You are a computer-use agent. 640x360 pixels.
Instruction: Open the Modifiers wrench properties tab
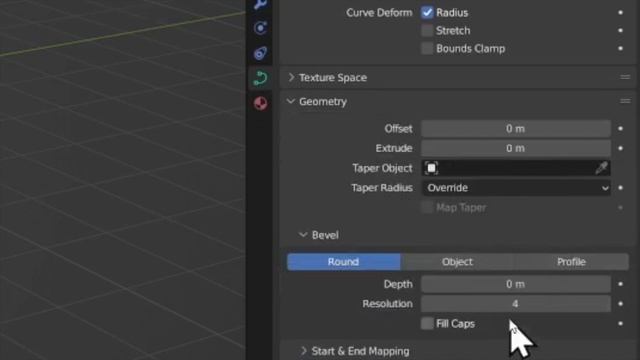pos(260,4)
